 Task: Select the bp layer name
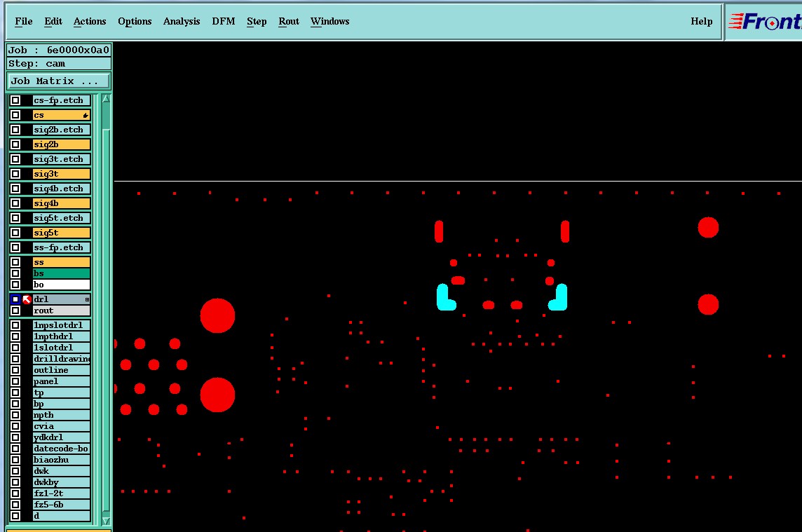[x=62, y=404]
